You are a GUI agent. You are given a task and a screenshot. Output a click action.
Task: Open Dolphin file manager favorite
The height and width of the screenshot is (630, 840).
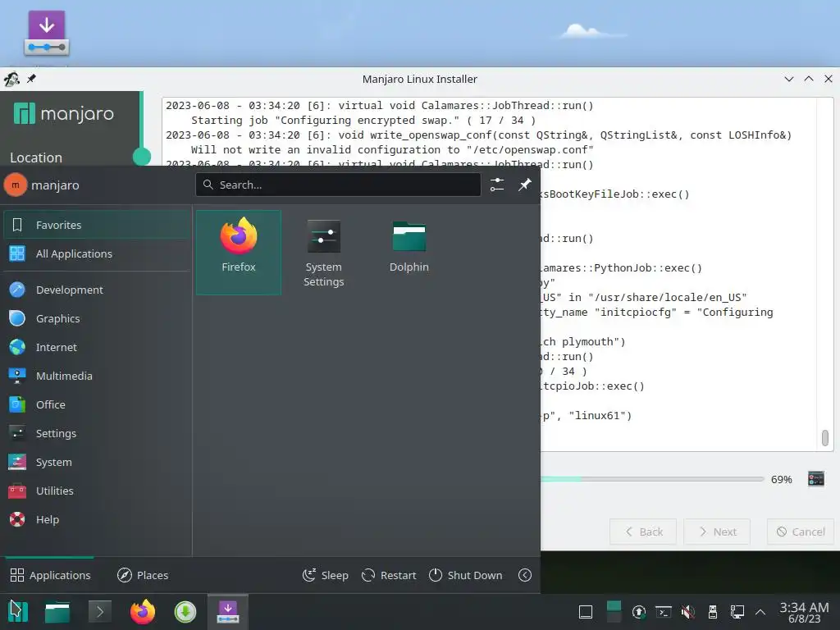click(x=409, y=253)
